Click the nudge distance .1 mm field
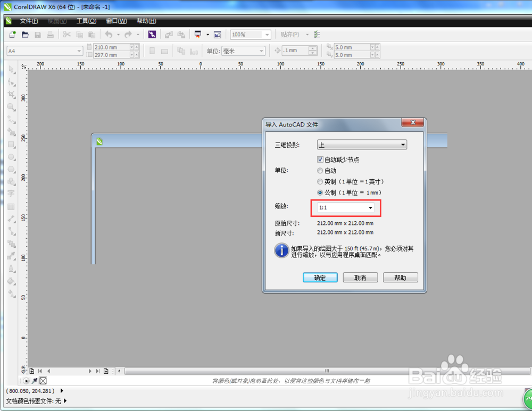Viewport: 532px width, 411px height. 295,51
